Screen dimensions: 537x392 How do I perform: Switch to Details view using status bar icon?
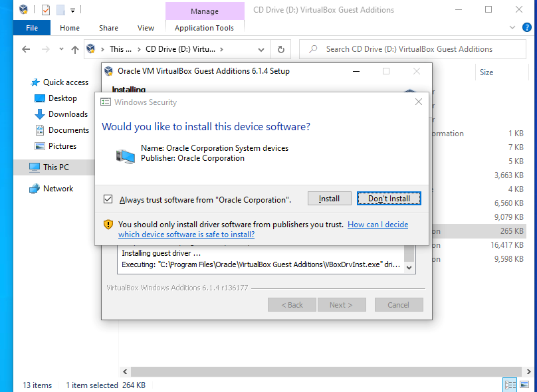pos(510,385)
